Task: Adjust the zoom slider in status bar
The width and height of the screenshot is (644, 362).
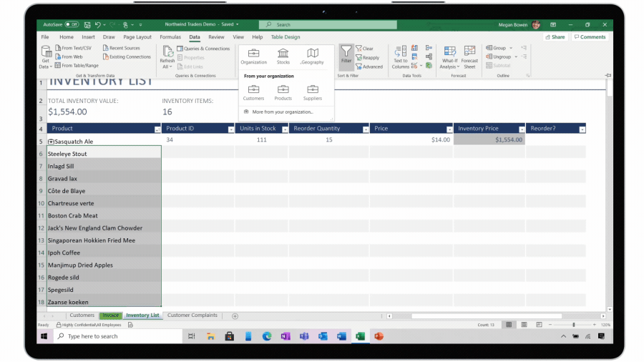Action: coord(572,325)
